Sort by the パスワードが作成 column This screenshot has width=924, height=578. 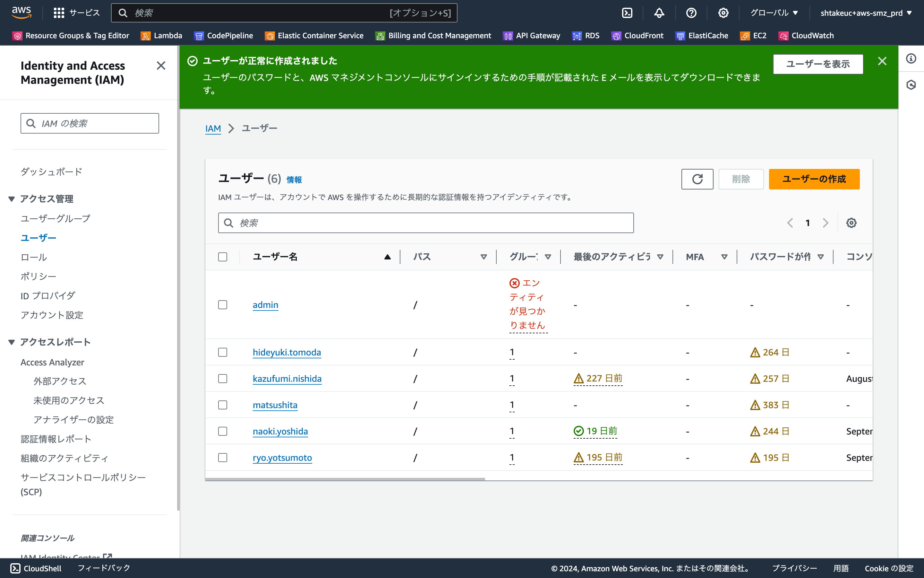820,257
